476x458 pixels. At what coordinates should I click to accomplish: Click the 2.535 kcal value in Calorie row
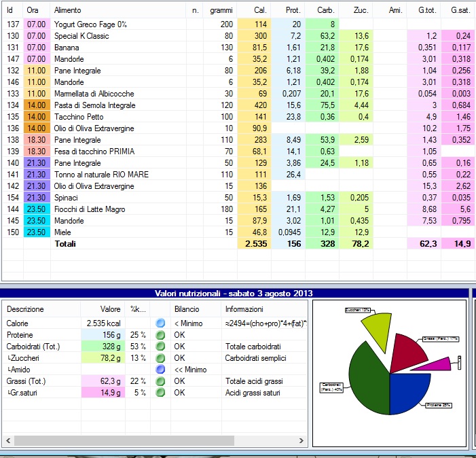point(103,323)
